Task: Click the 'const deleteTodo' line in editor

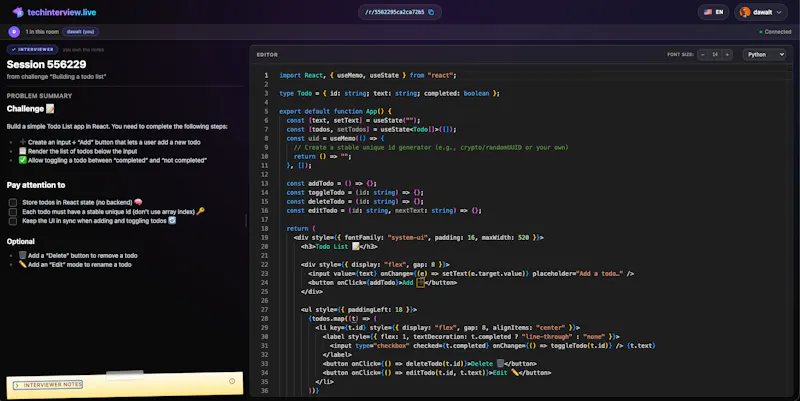Action: coord(355,202)
